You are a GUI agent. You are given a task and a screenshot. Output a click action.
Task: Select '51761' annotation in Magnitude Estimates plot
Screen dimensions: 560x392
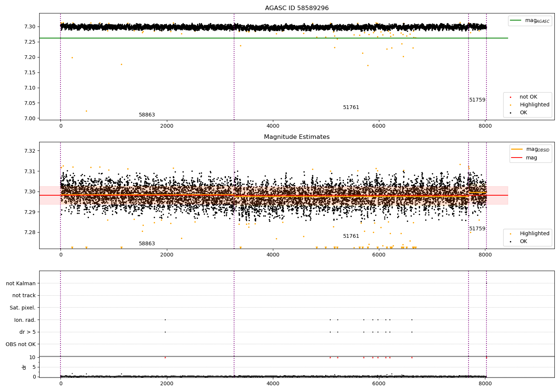coord(351,236)
